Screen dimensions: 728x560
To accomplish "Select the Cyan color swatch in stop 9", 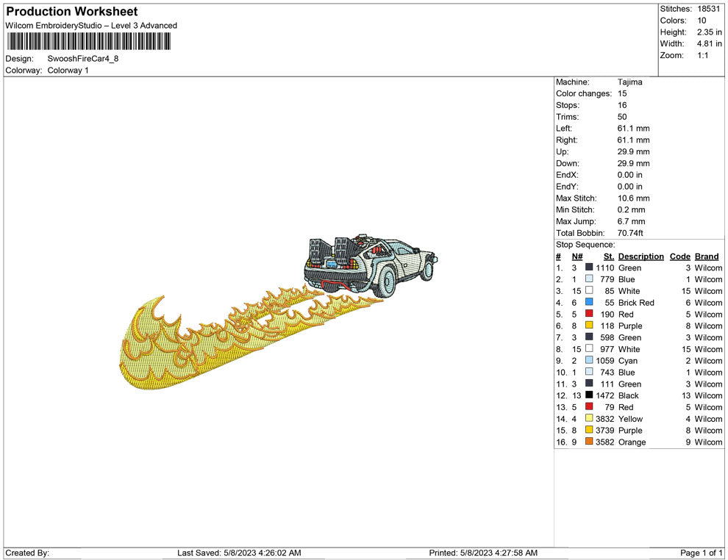I will pyautogui.click(x=589, y=361).
